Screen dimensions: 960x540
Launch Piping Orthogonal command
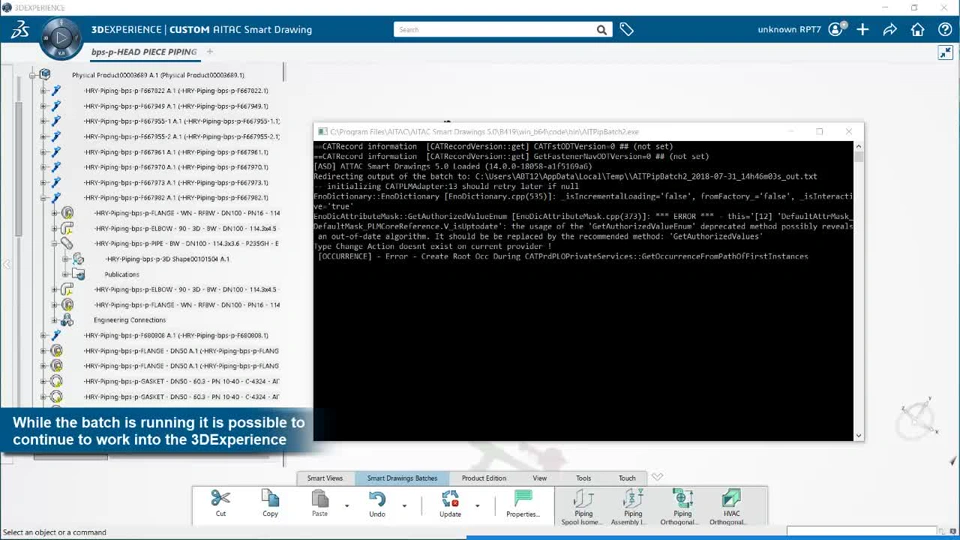[682, 507]
